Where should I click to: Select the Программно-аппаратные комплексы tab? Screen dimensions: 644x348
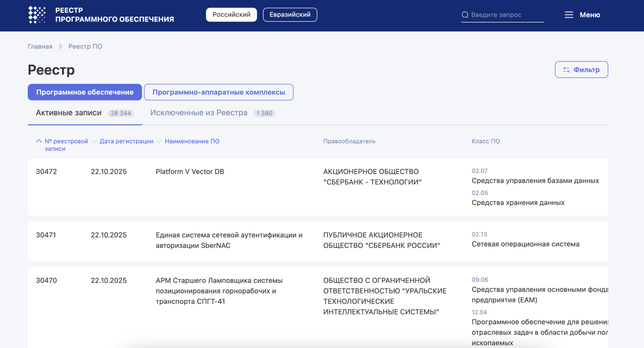pyautogui.click(x=219, y=92)
